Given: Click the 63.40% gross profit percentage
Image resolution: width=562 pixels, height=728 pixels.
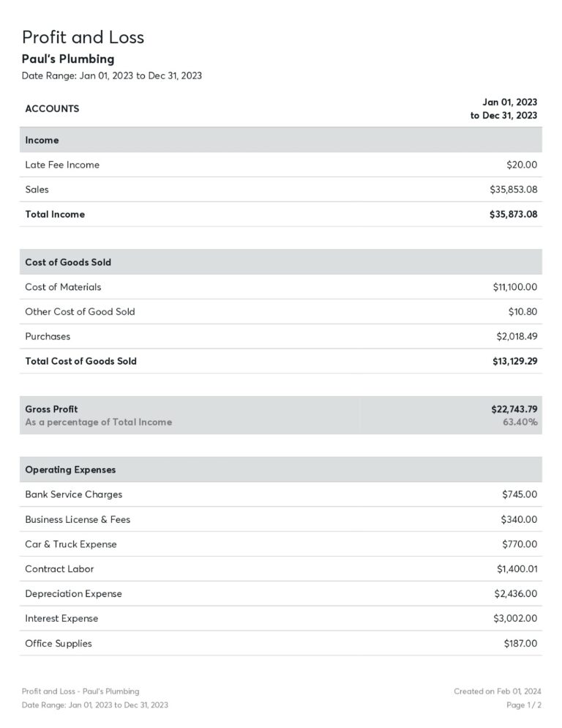Looking at the screenshot, I should pos(520,422).
